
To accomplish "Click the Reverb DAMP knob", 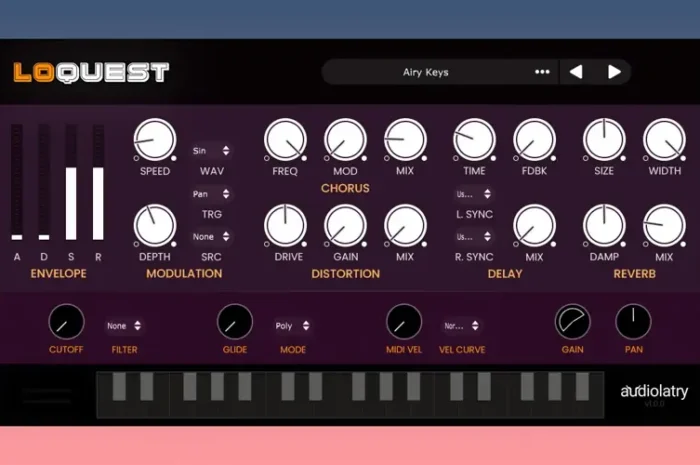I will (604, 226).
